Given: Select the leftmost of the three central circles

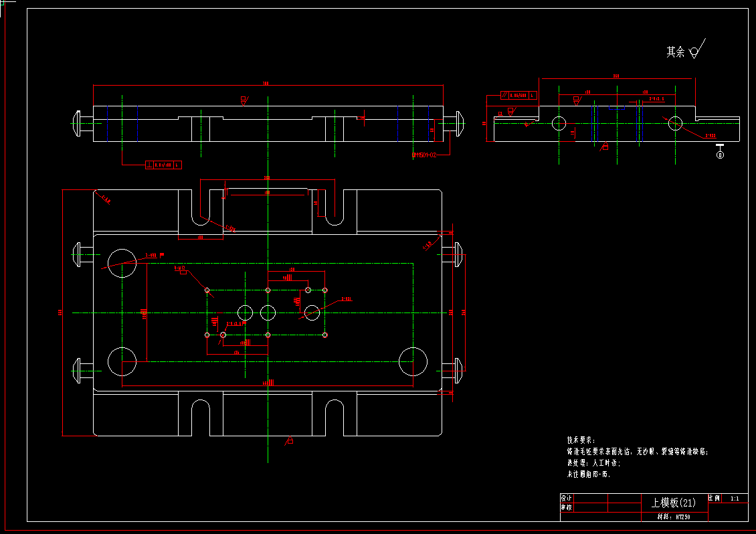Looking at the screenshot, I should 246,313.
